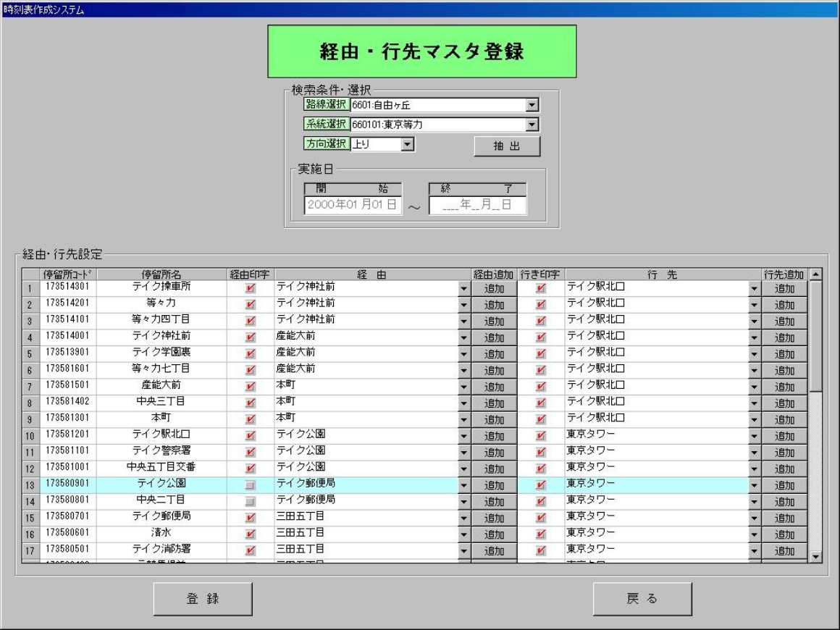Click the 抽出 button
The image size is (840, 630).
click(507, 146)
